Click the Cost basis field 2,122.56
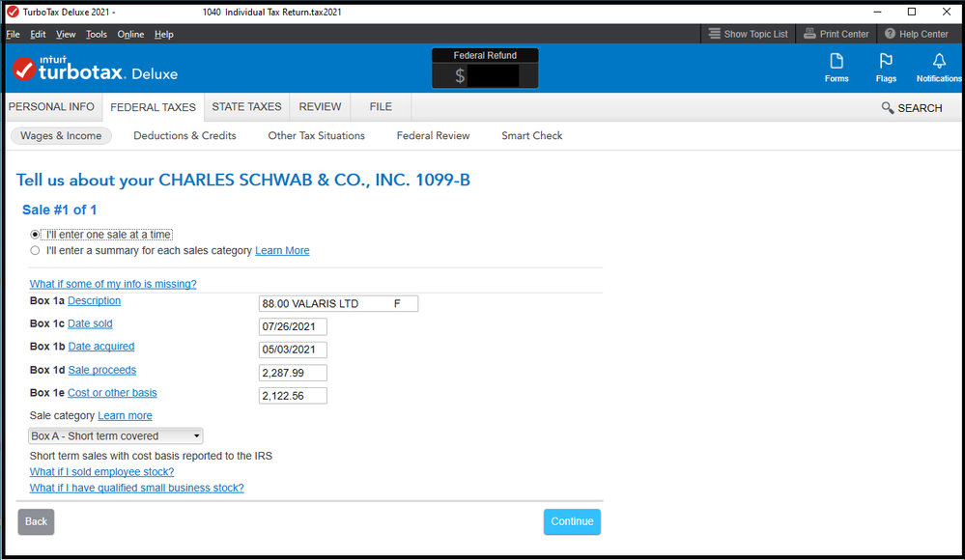The image size is (965, 560). (x=293, y=396)
